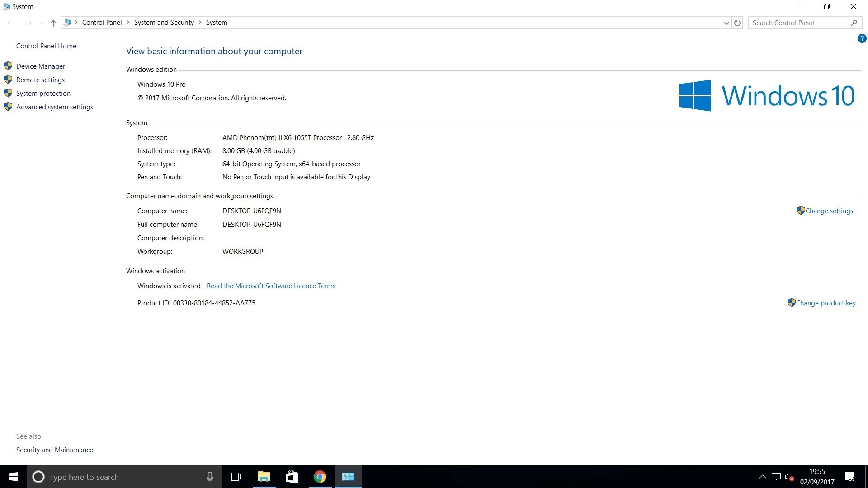868x488 pixels.
Task: Click the refresh button next to address bar
Action: pos(737,23)
